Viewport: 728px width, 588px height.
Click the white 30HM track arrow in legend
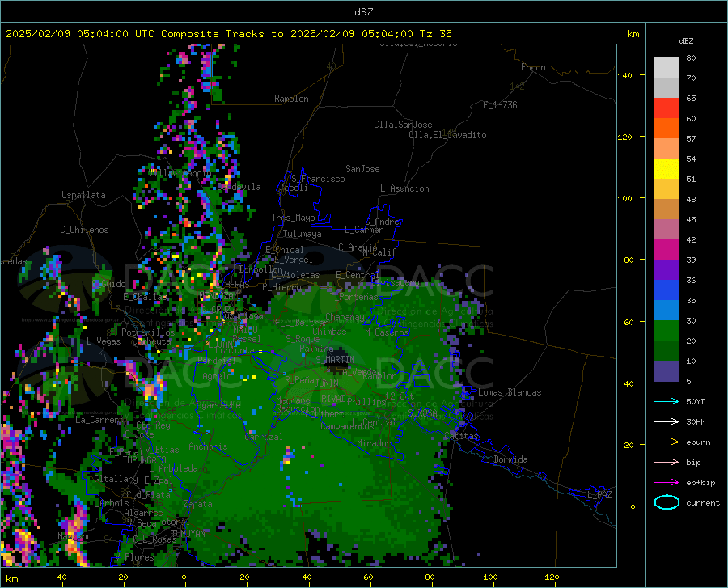click(667, 421)
